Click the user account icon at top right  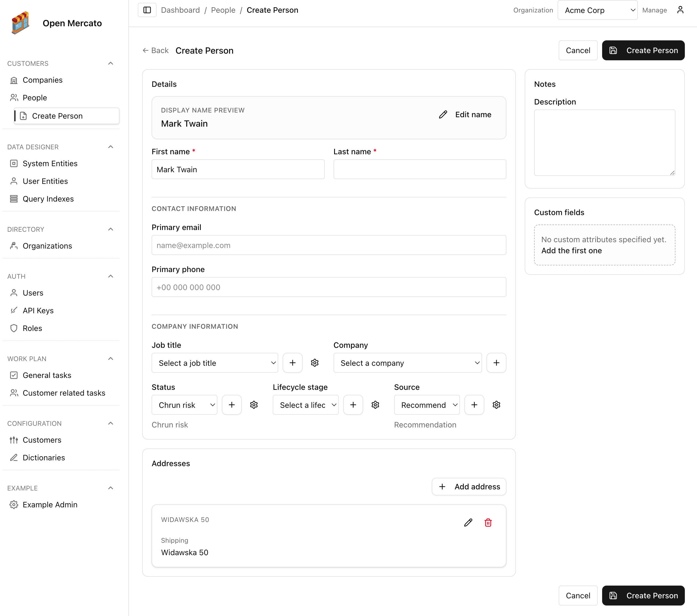tap(681, 10)
